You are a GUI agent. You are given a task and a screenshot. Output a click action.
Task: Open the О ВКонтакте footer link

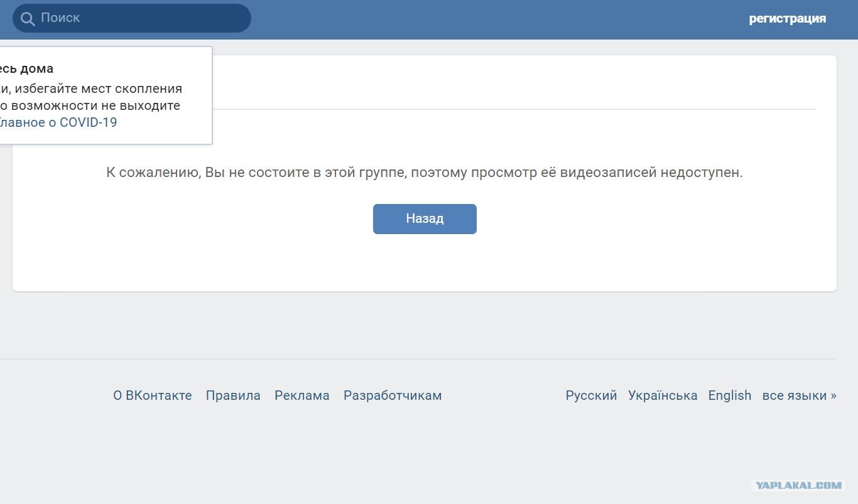coord(153,395)
